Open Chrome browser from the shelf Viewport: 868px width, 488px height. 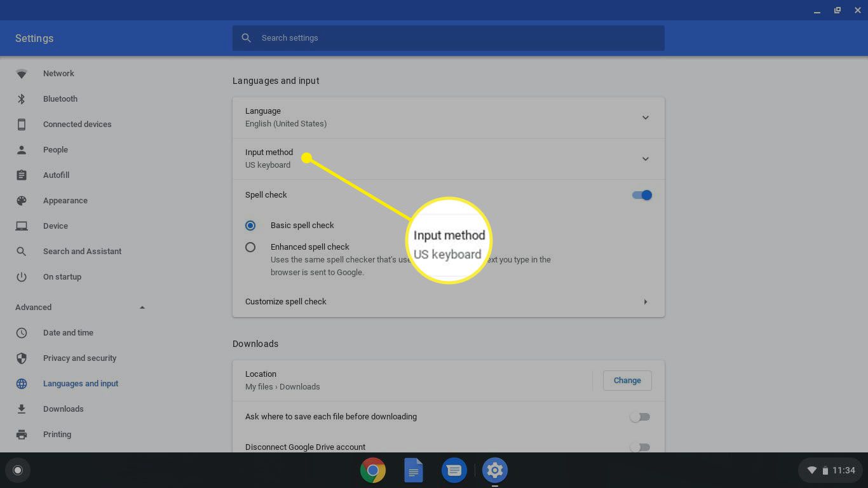click(373, 471)
